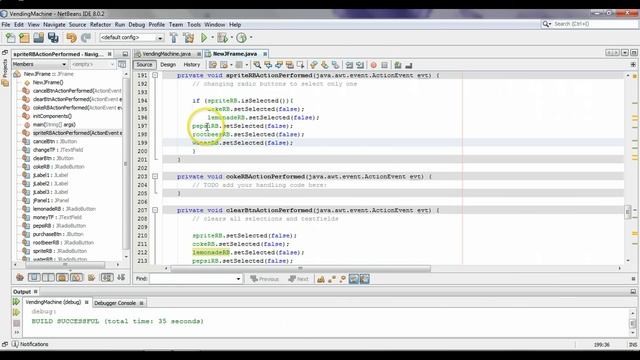
Task: Close the Output panel tab
Action: [x=36, y=291]
